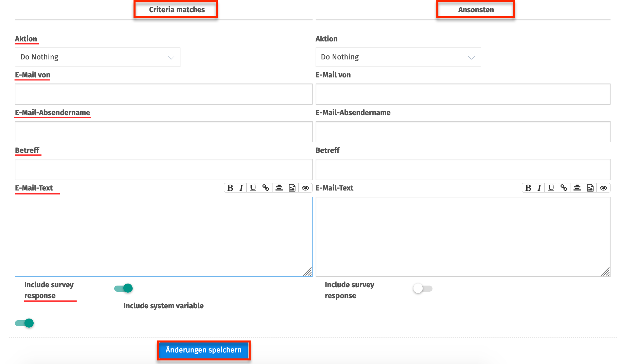Click the Änderungen speichern button
The height and width of the screenshot is (364, 636).
204,350
